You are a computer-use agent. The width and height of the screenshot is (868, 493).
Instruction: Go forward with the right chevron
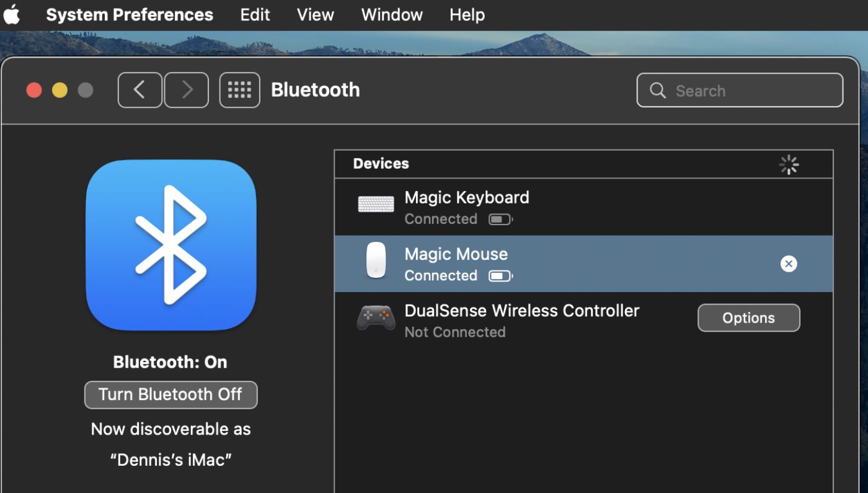point(187,91)
